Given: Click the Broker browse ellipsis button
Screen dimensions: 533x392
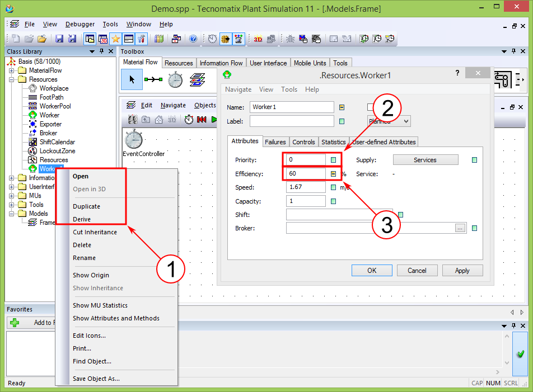Looking at the screenshot, I should pos(460,228).
